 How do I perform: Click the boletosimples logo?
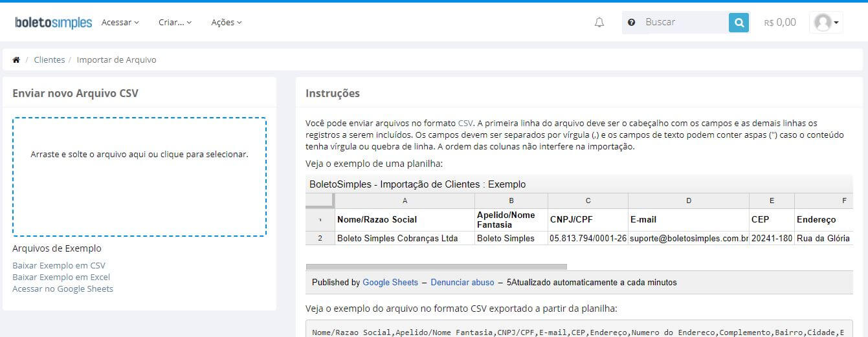pos(53,23)
